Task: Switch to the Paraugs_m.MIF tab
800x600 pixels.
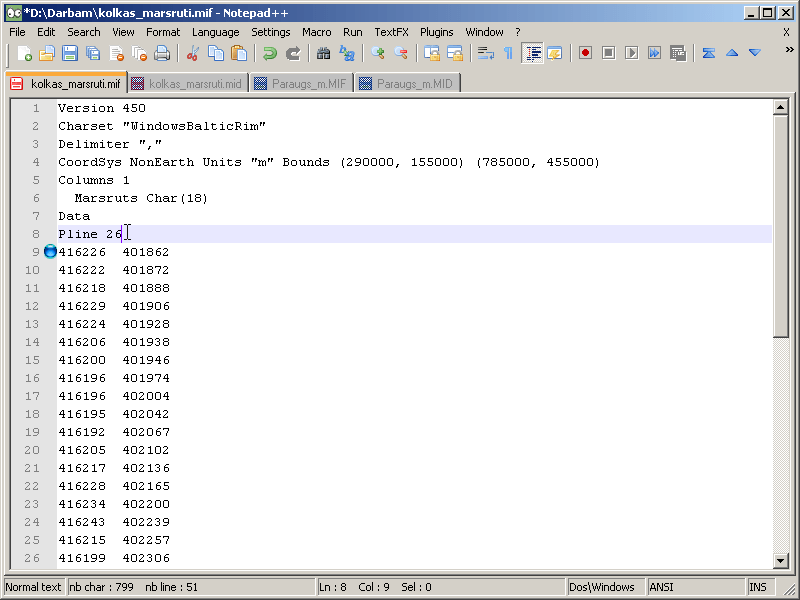Action: pyautogui.click(x=302, y=84)
